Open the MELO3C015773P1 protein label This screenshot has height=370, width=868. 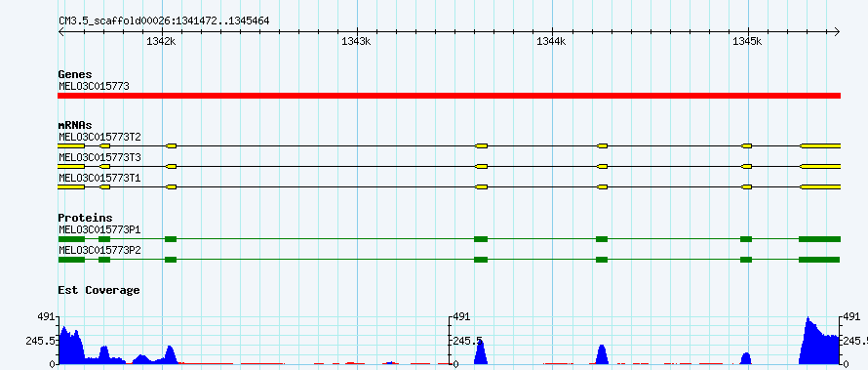99,229
